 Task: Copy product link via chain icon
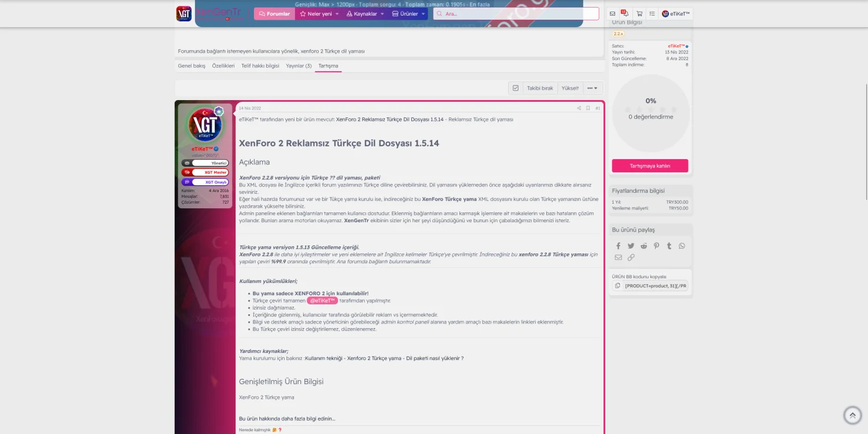point(631,258)
